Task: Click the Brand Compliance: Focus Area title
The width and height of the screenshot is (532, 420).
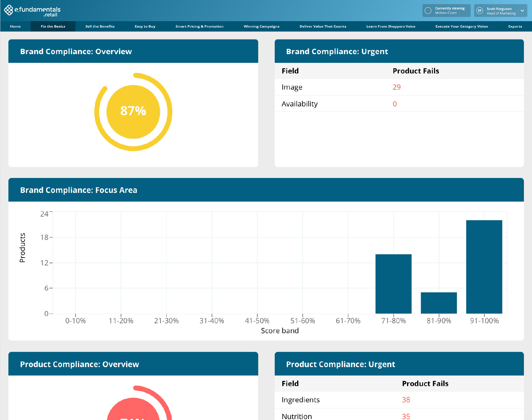Action: click(x=79, y=190)
